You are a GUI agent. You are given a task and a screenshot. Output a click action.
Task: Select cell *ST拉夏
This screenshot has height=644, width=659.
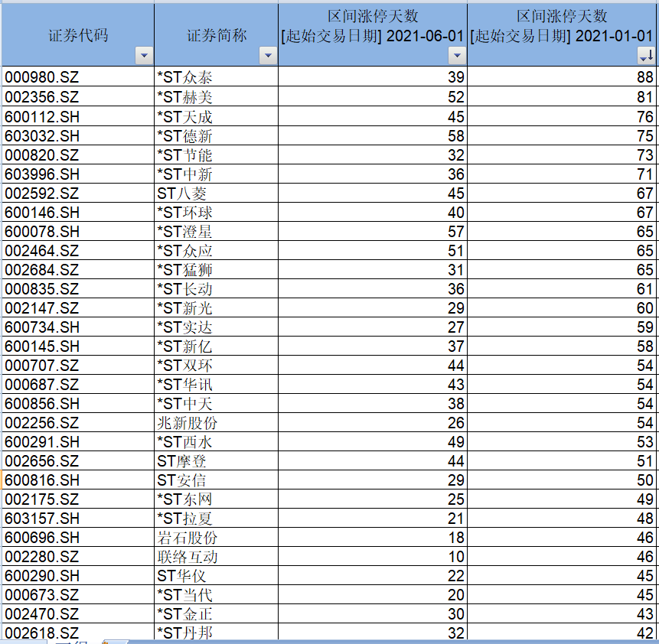pyautogui.click(x=217, y=518)
